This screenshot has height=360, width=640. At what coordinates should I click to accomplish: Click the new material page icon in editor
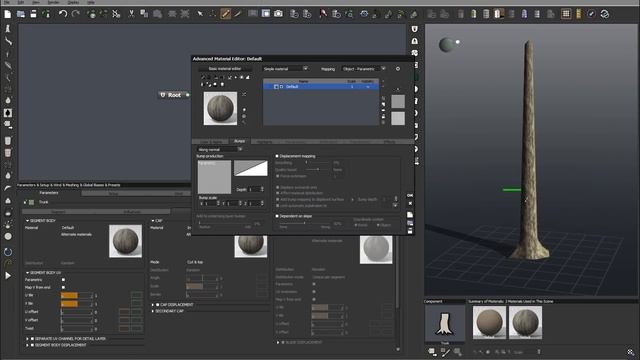[x=410, y=215]
